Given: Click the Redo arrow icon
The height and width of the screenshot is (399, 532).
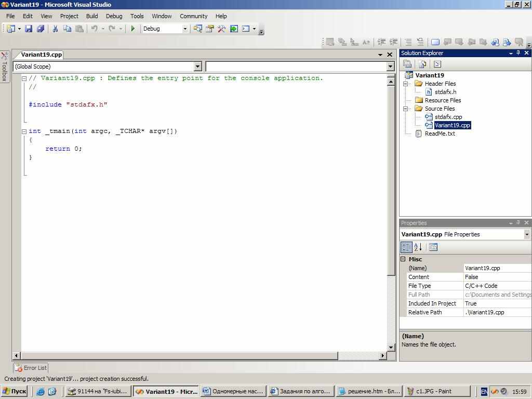Looking at the screenshot, I should point(112,29).
